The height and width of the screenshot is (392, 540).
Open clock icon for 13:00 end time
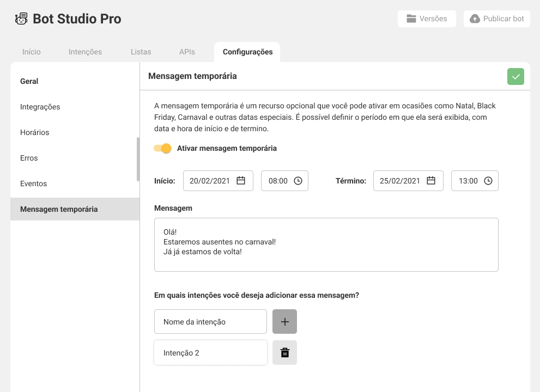[488, 181]
